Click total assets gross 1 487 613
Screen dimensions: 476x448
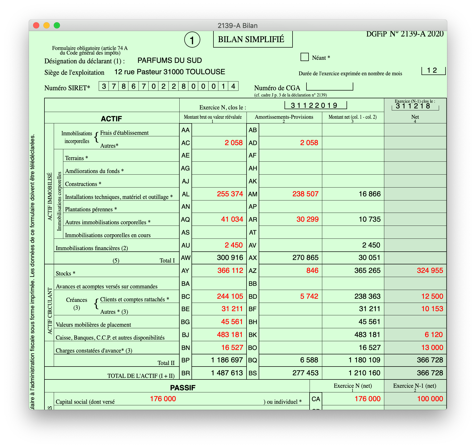click(x=219, y=373)
